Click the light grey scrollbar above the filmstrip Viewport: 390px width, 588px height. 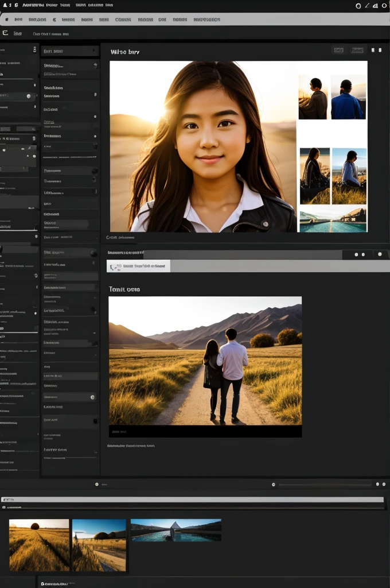tap(192, 500)
